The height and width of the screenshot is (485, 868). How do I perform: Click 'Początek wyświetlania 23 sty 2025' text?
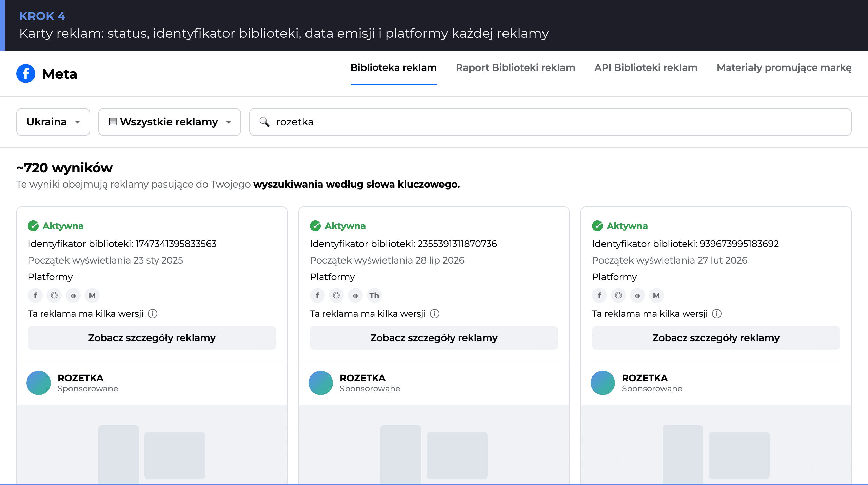pos(105,260)
